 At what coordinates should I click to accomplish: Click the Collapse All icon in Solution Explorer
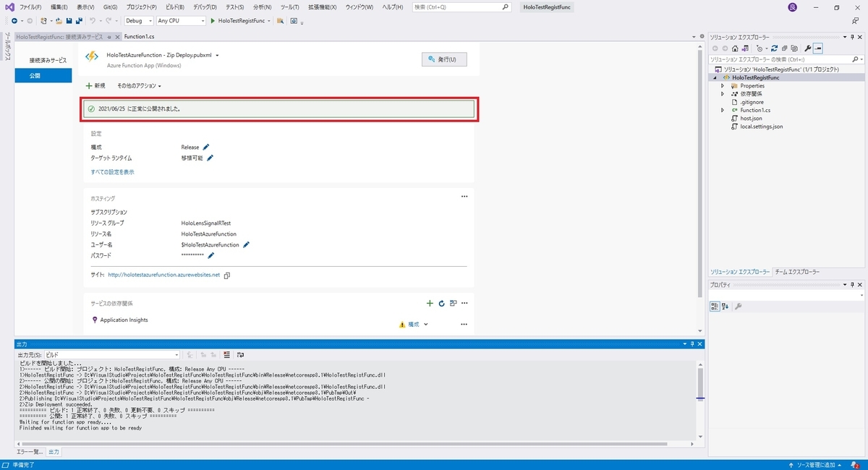click(x=784, y=48)
